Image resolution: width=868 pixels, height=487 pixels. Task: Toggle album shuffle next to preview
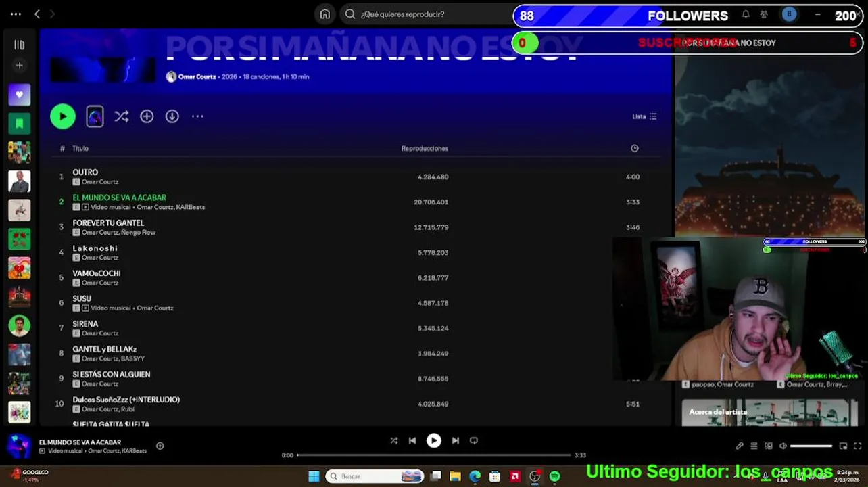pos(121,116)
